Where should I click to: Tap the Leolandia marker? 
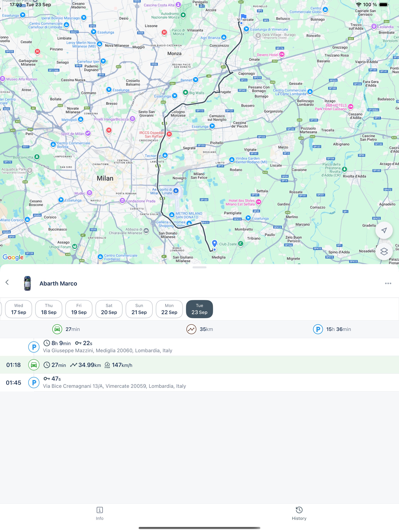tap(374, 26)
